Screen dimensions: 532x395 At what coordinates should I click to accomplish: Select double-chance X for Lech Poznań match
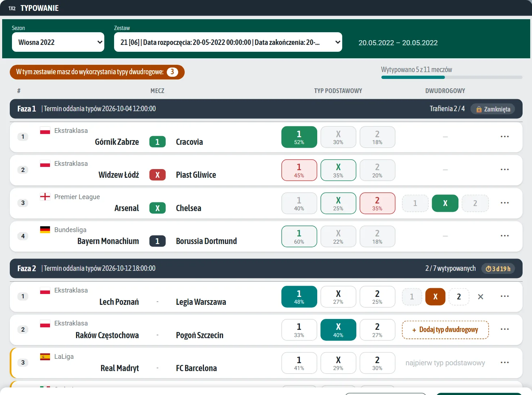coord(435,297)
